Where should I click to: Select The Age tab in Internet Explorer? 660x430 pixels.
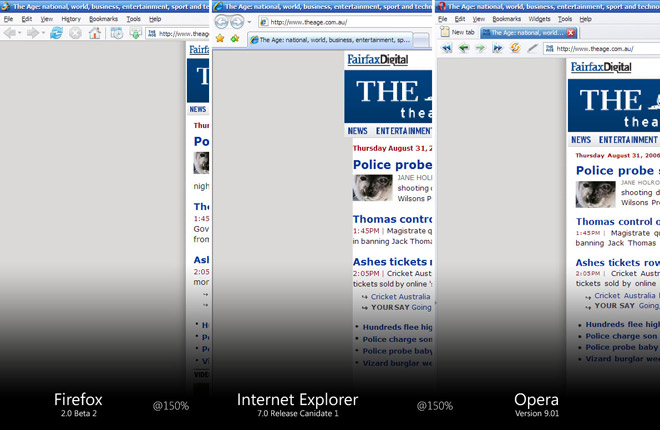pyautogui.click(x=330, y=40)
